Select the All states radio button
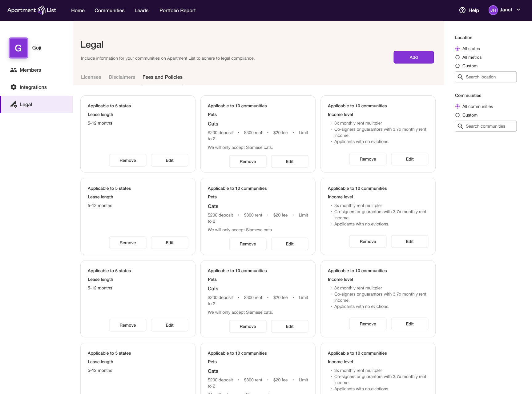 pos(457,49)
